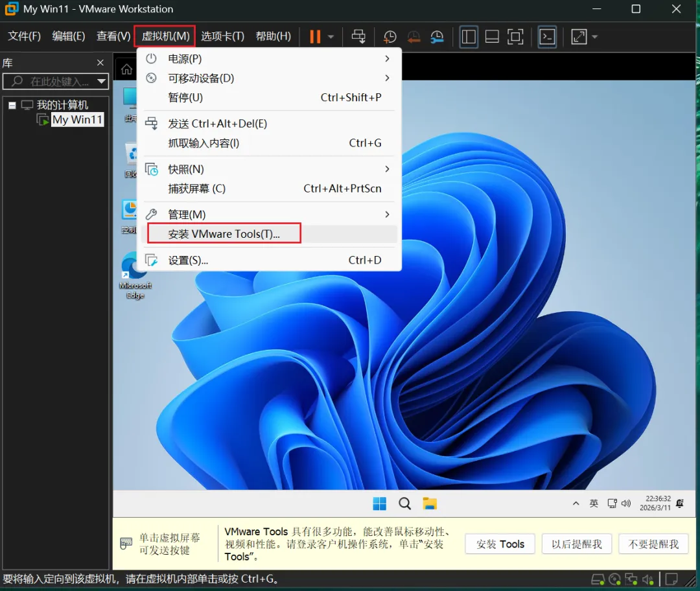Screen dimensions: 700x591
Task: Click the guest taskbar search icon
Action: coord(405,504)
